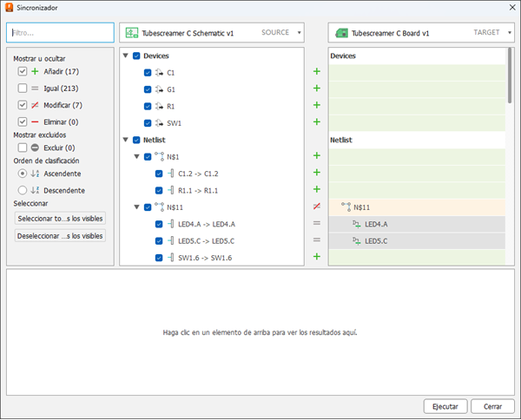Screen dimensions: 521x420
Task: Uncheck the LED5.C -> LED5.C checkbox
Action: [159, 241]
